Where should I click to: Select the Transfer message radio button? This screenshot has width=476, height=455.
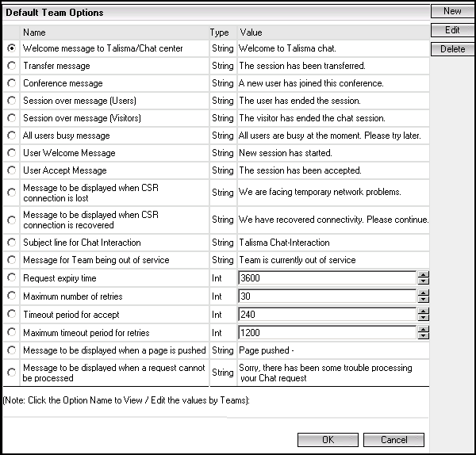pyautogui.click(x=12, y=66)
